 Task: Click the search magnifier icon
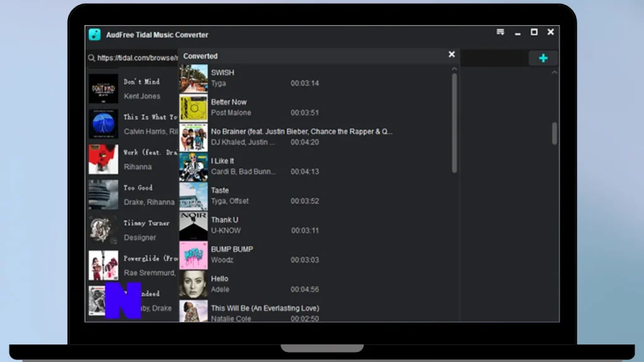coord(92,58)
